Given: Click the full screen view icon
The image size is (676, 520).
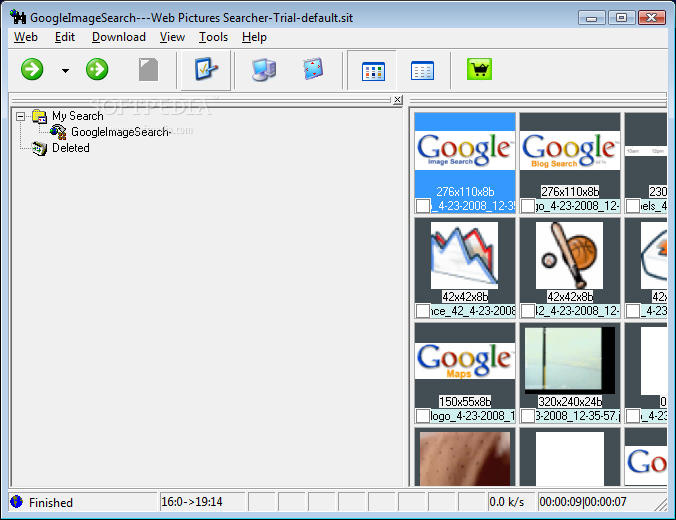Looking at the screenshot, I should (313, 69).
